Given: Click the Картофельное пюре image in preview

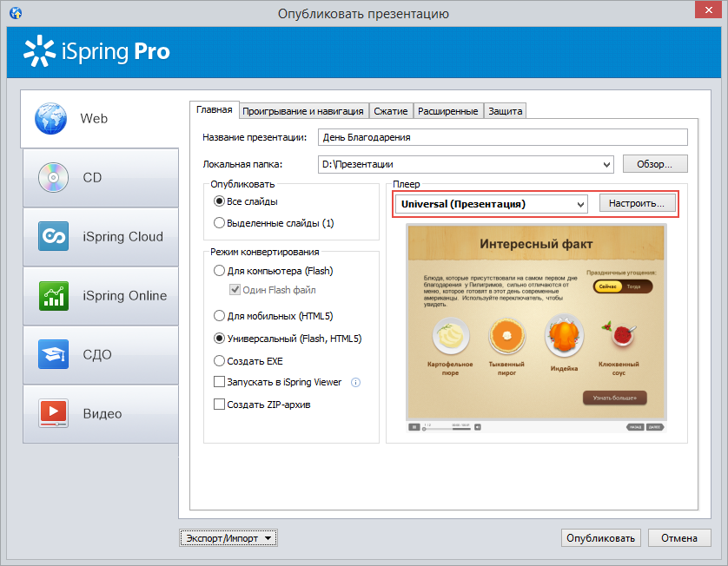Looking at the screenshot, I should (451, 334).
